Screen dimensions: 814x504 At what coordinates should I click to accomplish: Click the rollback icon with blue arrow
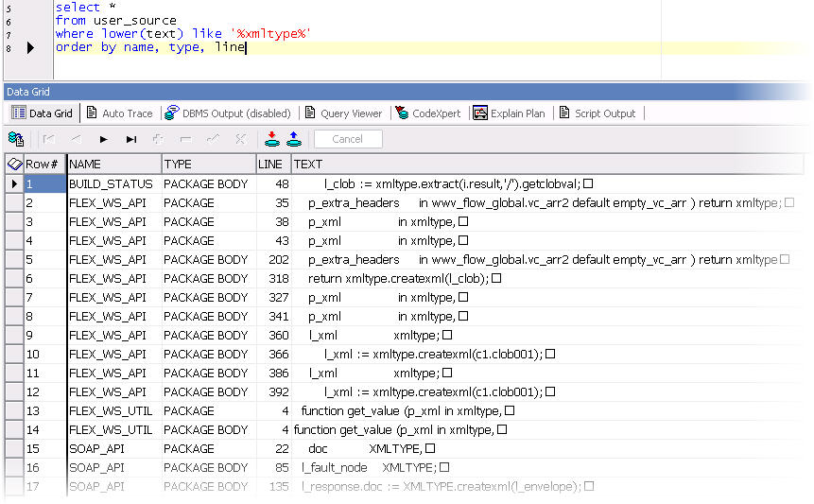click(294, 139)
